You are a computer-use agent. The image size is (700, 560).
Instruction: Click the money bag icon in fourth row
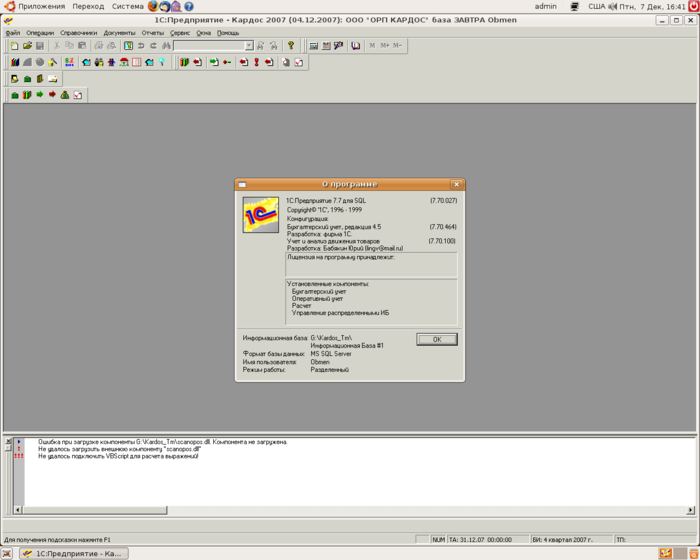65,95
